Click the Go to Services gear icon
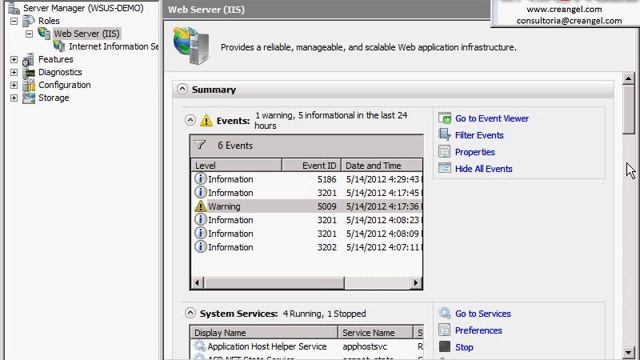Image resolution: width=640 pixels, height=360 pixels. [444, 313]
